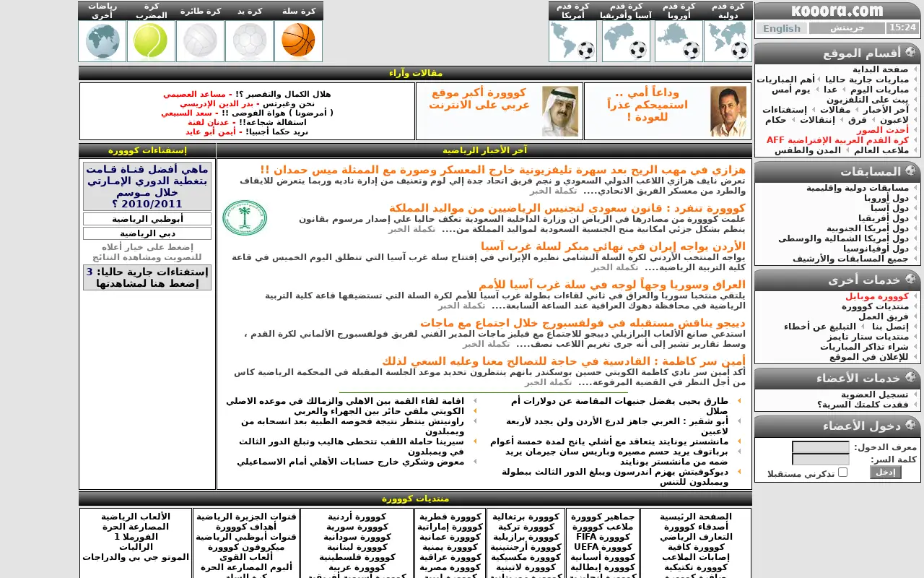The image size is (924, 578).
Task: Open the tennis ball section icon
Action: tap(151, 40)
